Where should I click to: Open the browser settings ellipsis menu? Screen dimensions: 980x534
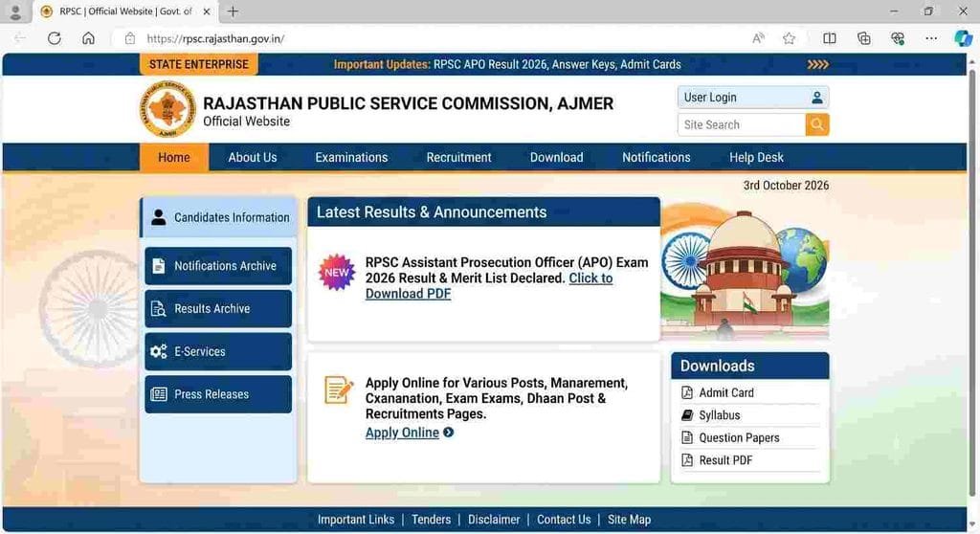click(x=931, y=38)
